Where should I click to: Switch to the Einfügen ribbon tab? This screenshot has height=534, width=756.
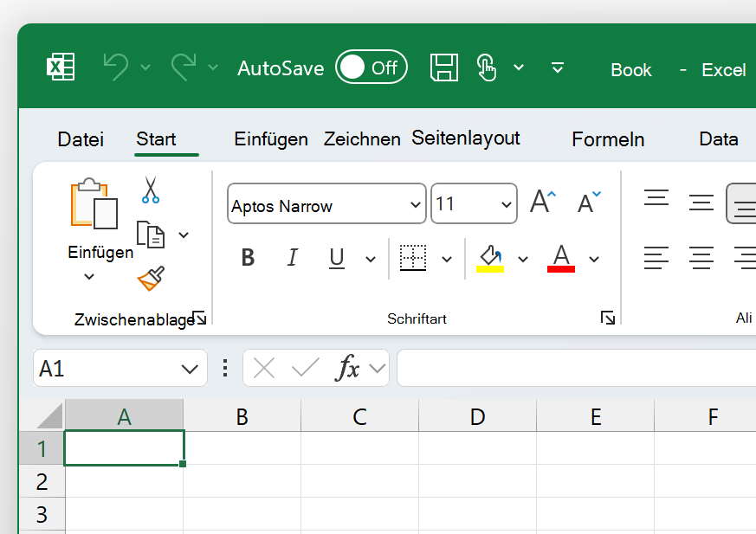pos(271,139)
